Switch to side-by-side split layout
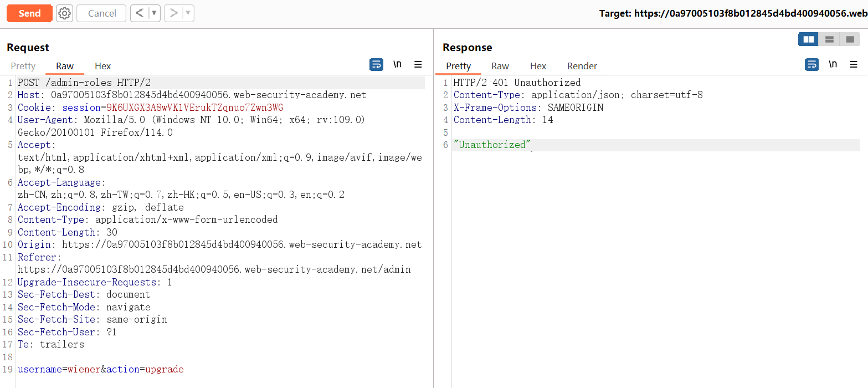868x388 pixels. [809, 39]
